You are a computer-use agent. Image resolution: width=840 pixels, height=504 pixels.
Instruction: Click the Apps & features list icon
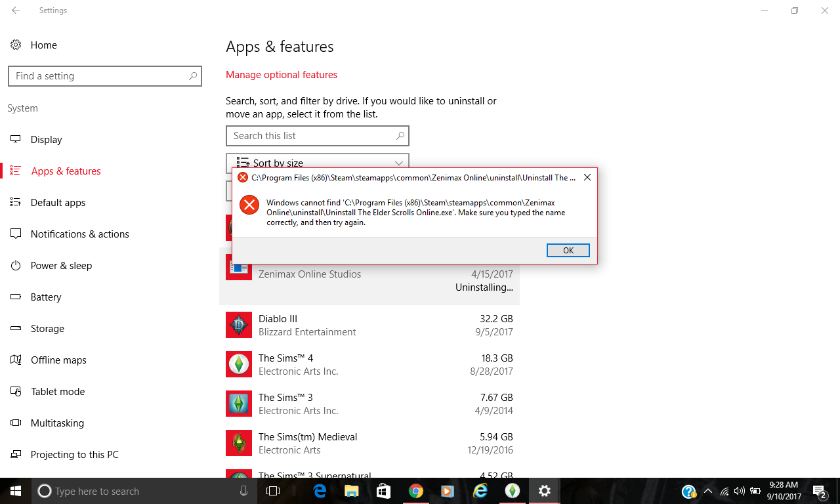(16, 171)
